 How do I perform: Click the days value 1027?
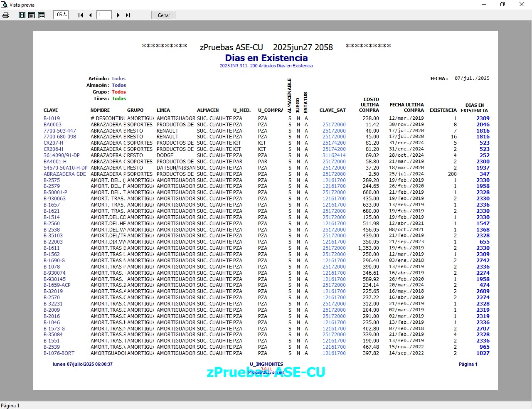tap(483, 353)
